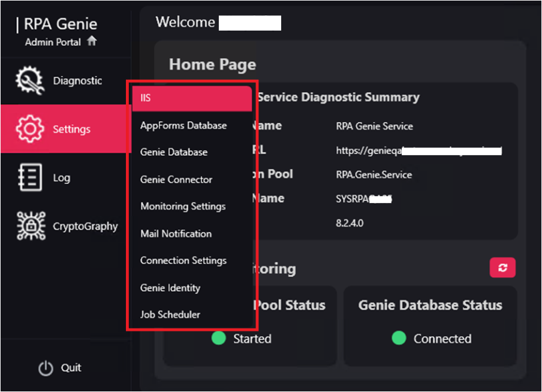Open Diagnostic via the gear-wrench icon
The width and height of the screenshot is (542, 392).
click(x=29, y=81)
